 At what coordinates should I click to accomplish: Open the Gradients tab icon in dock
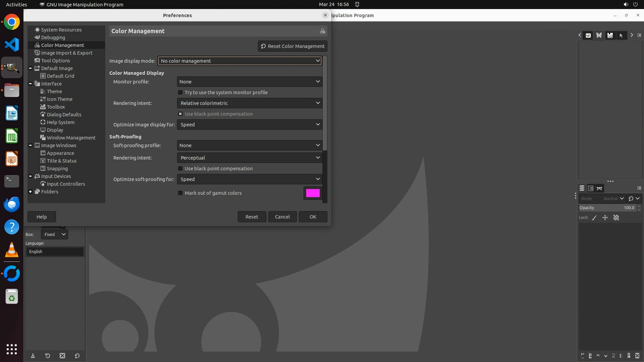click(610, 35)
